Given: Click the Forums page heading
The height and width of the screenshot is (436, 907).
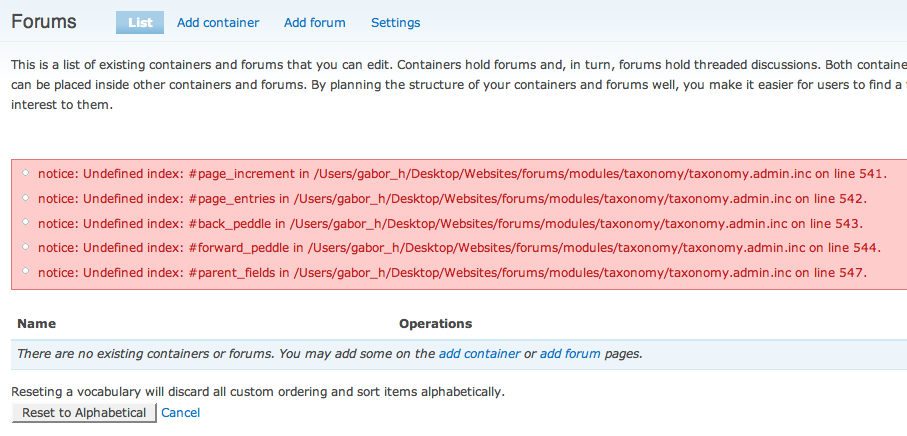Looking at the screenshot, I should [x=44, y=22].
